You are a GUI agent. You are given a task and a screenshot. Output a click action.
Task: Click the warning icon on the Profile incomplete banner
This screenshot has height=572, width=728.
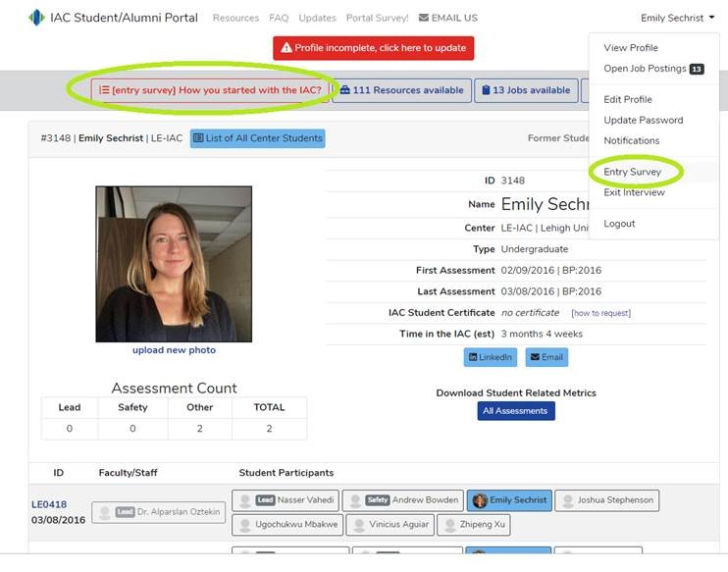[x=286, y=48]
